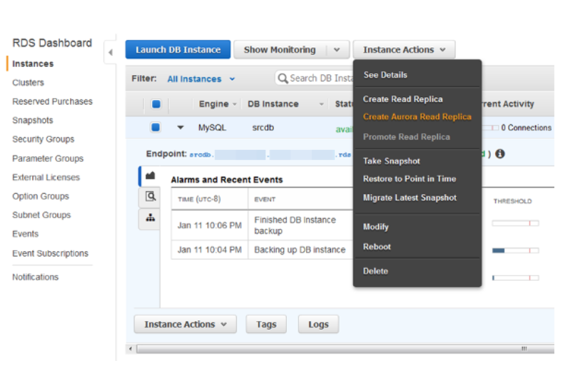Open the replication hierarchy tab icon
566x392 pixels.
(x=150, y=218)
